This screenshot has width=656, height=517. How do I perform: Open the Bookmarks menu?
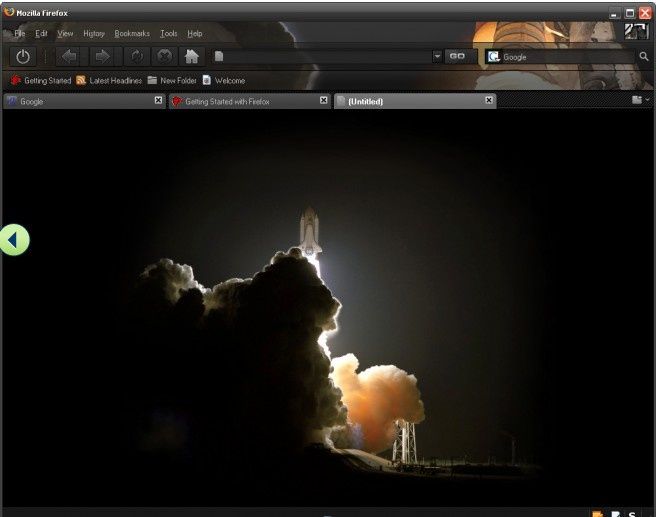132,33
